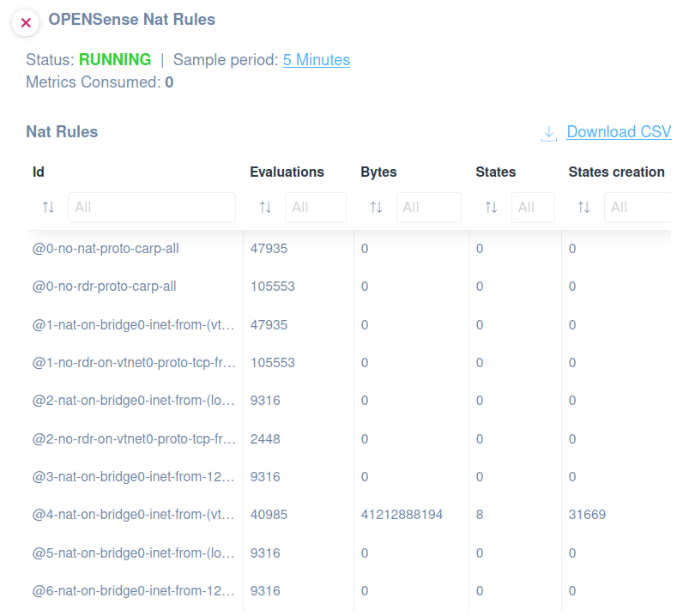The height and width of the screenshot is (616, 689).
Task: Click the States creation value 31669
Action: click(587, 515)
